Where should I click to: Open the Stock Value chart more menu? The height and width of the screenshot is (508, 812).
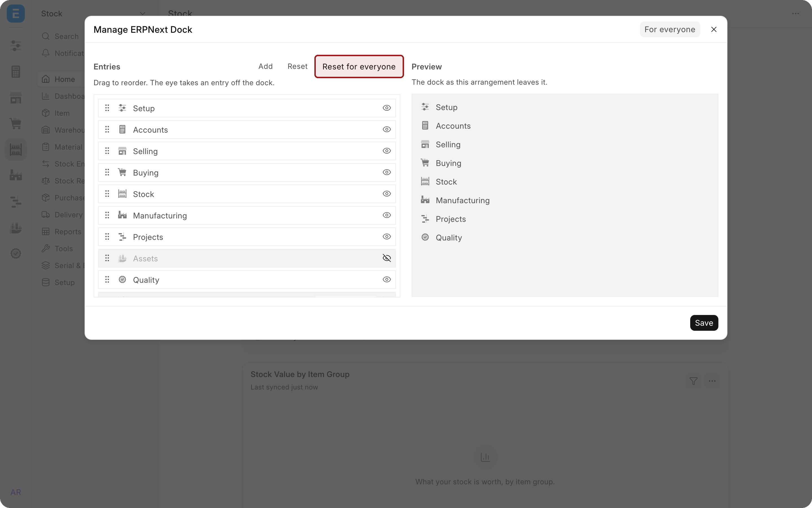tap(712, 381)
